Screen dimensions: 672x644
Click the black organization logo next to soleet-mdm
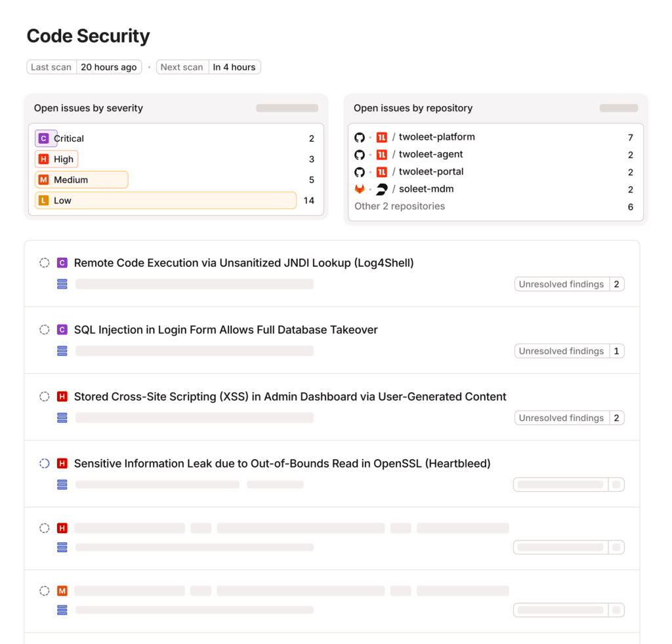(381, 190)
